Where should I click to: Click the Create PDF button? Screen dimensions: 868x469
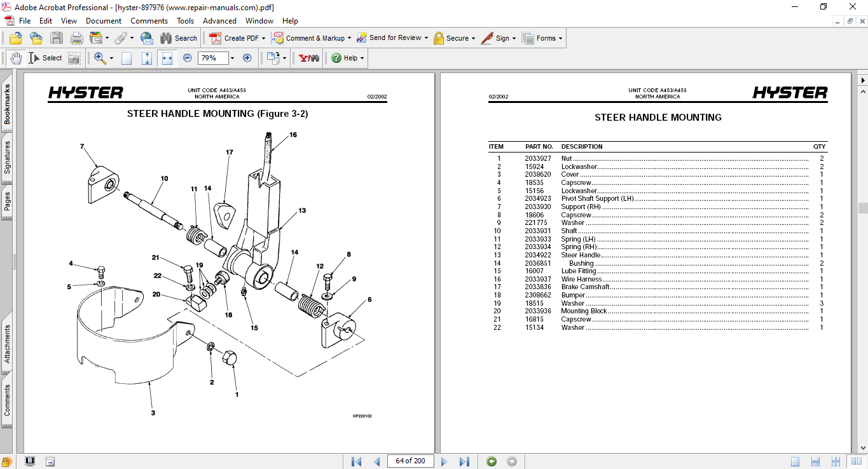coord(235,38)
